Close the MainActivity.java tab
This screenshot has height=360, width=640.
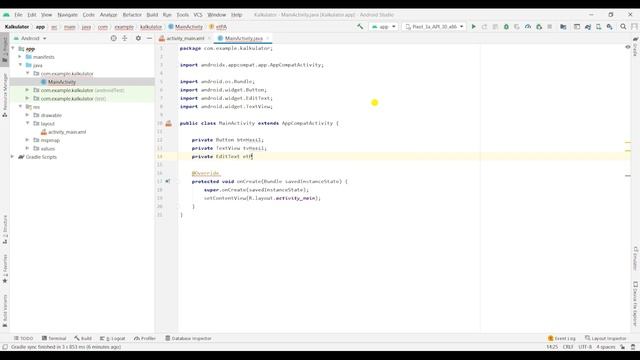tap(268, 38)
